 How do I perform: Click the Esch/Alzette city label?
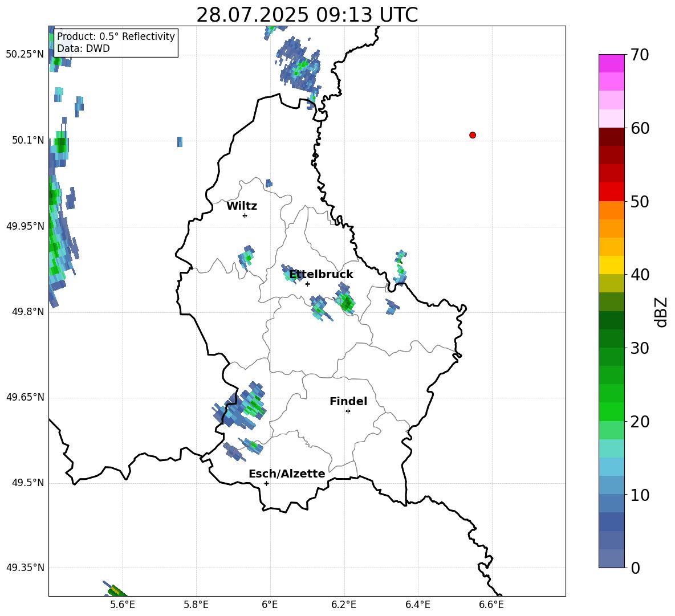pyautogui.click(x=287, y=474)
